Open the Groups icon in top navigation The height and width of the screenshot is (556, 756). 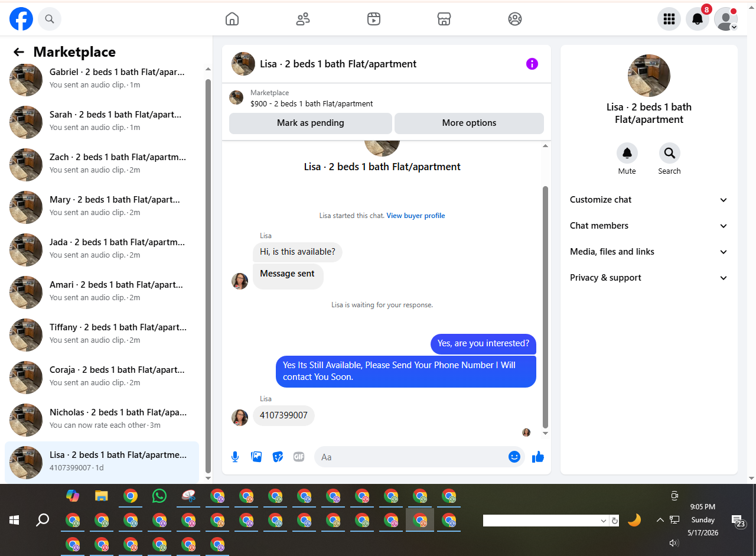(x=515, y=19)
